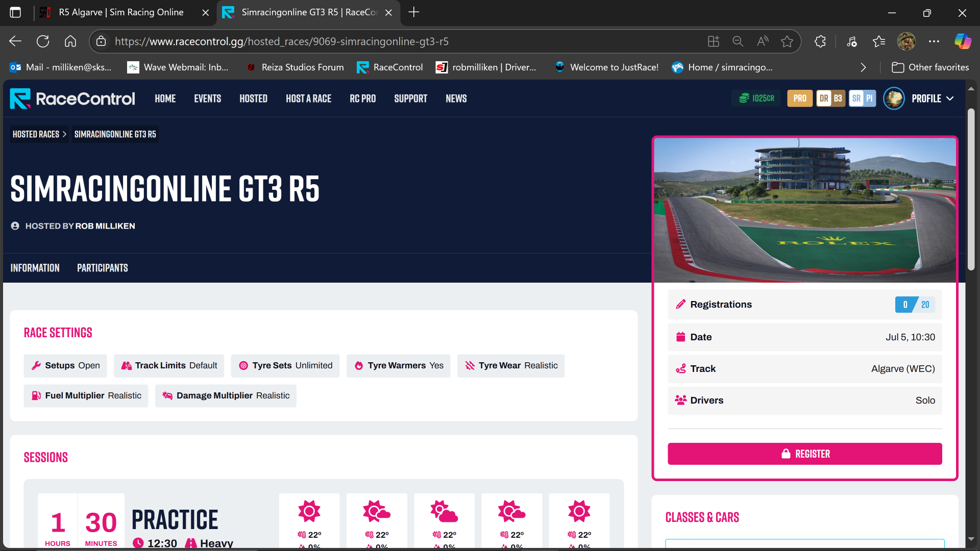Open browser settings and more menu
Viewport: 980px width, 551px height.
click(934, 41)
